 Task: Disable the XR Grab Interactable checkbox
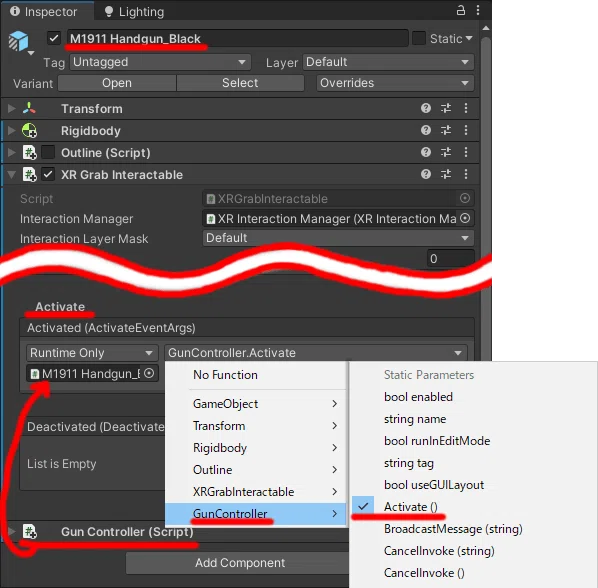pos(48,174)
